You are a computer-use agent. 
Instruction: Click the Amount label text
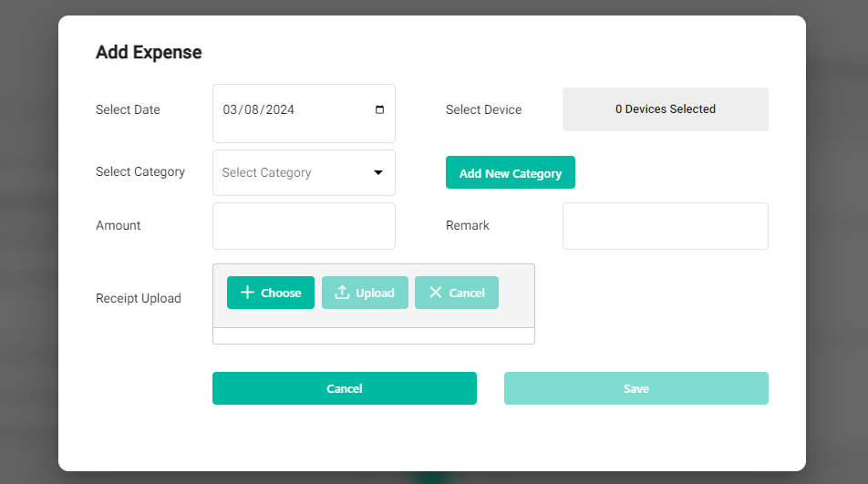pos(119,225)
